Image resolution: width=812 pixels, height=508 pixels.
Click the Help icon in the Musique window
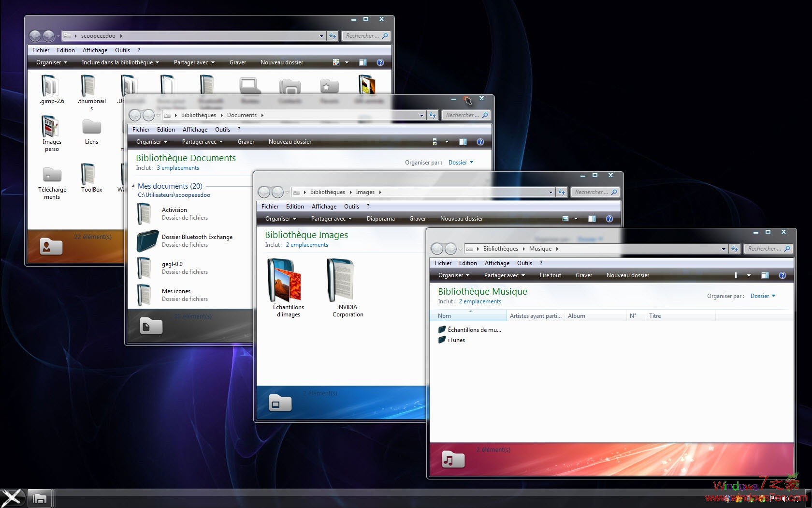[782, 275]
